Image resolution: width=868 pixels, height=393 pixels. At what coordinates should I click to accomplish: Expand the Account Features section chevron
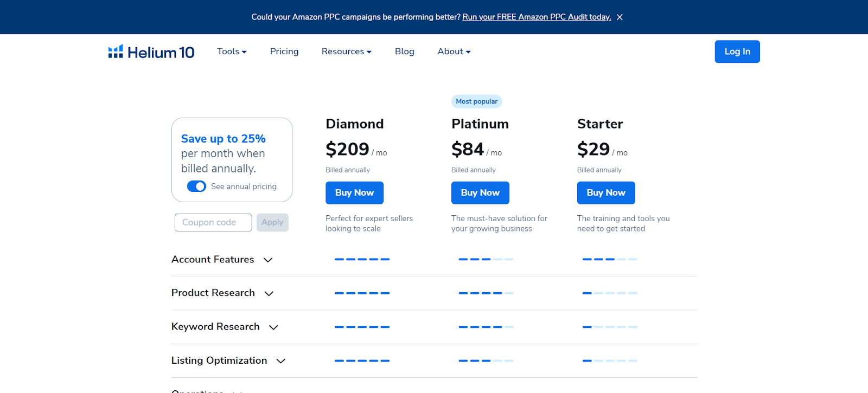point(268,260)
